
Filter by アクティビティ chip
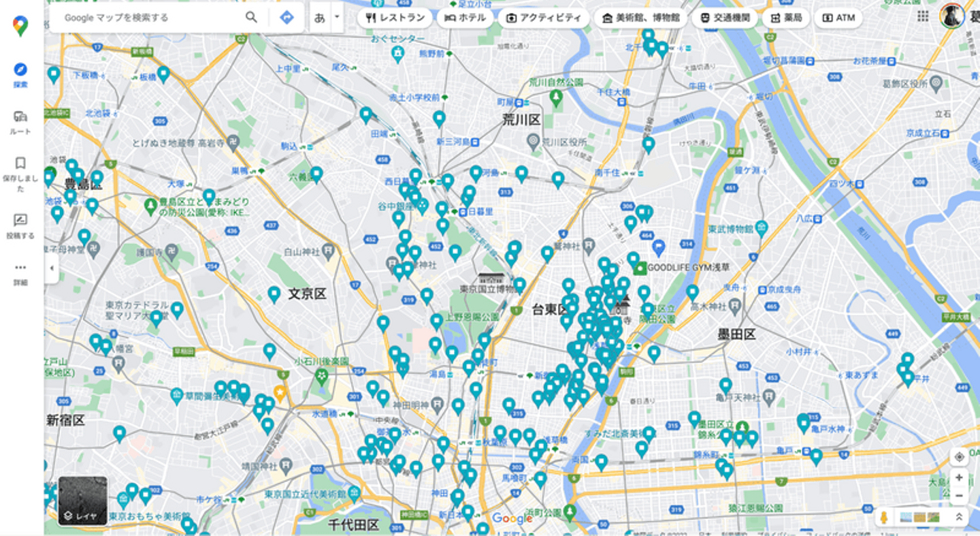[543, 18]
